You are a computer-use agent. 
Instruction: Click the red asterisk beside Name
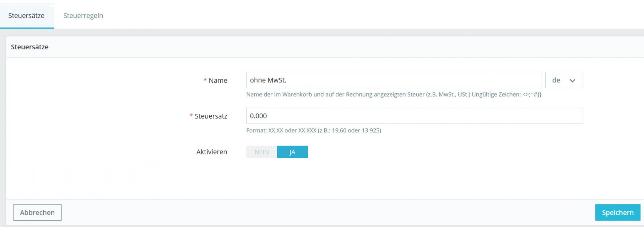point(205,80)
